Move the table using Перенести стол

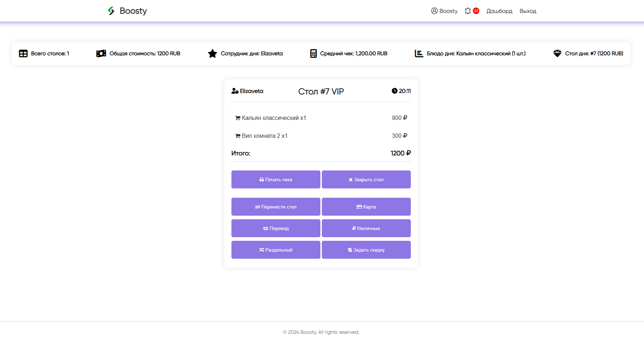coord(276,207)
